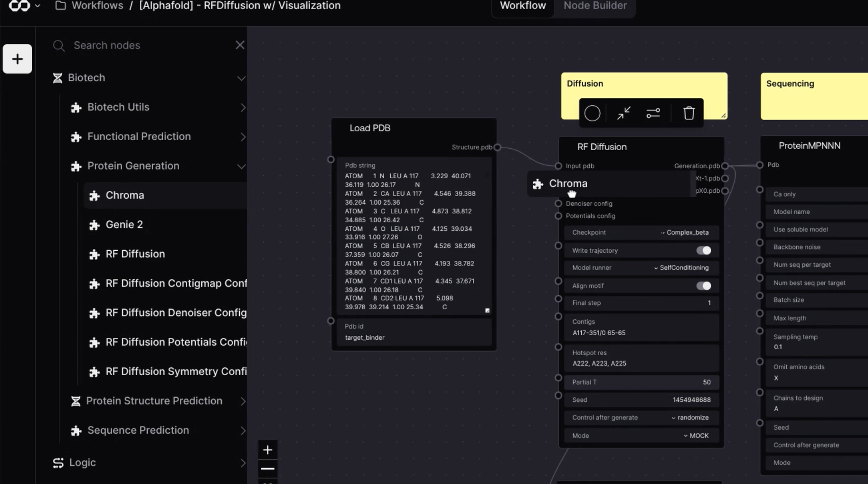
Task: Select RF Diffusion Contigmap Config node
Action: (165, 284)
